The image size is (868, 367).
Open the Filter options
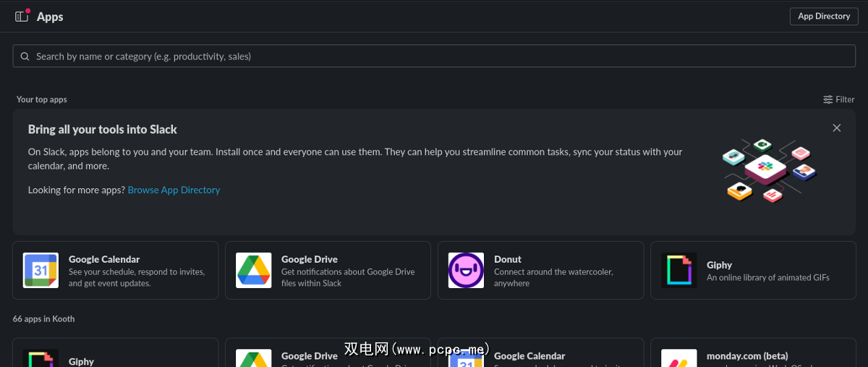pos(839,99)
